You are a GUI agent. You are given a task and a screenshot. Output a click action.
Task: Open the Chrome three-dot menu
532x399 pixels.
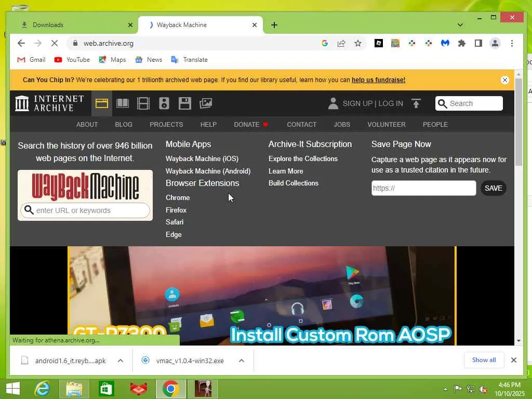pos(512,43)
